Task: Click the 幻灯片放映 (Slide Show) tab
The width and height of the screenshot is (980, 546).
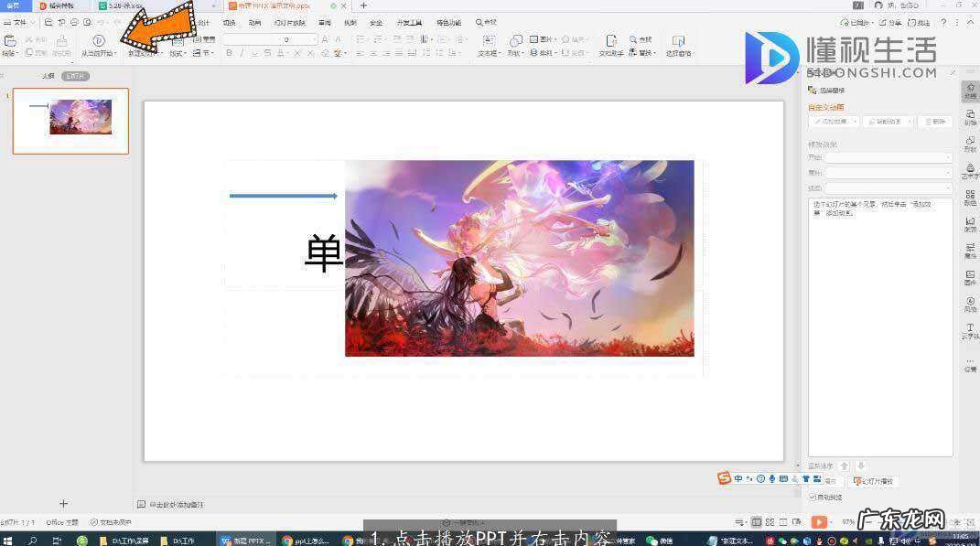Action: 286,22
